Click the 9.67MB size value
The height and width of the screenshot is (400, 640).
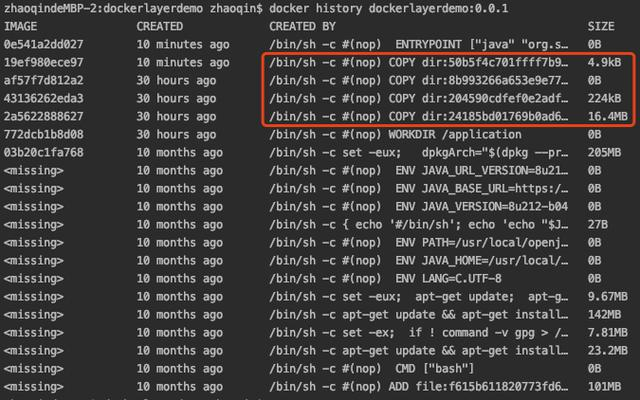[x=607, y=296]
